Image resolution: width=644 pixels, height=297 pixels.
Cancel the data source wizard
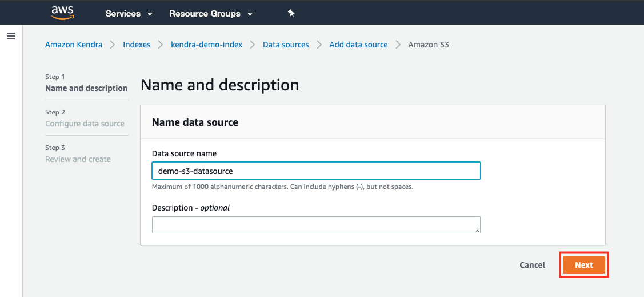coord(533,265)
